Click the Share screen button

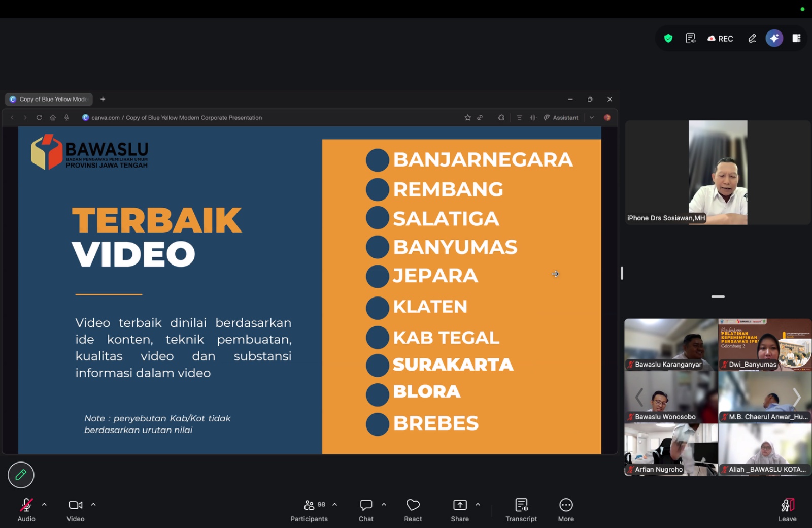point(460,510)
